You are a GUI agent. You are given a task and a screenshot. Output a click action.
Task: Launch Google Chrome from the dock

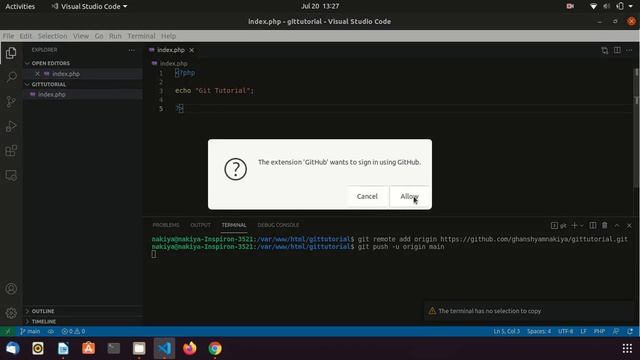click(x=215, y=348)
